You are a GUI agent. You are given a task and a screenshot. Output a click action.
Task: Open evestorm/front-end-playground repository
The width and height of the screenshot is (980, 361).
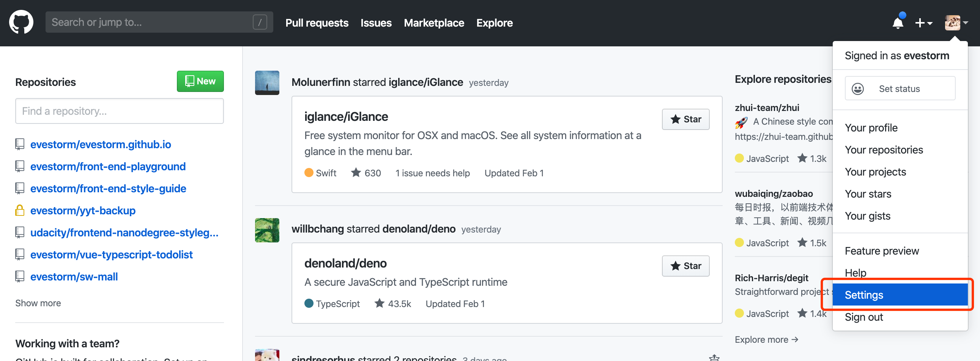108,166
